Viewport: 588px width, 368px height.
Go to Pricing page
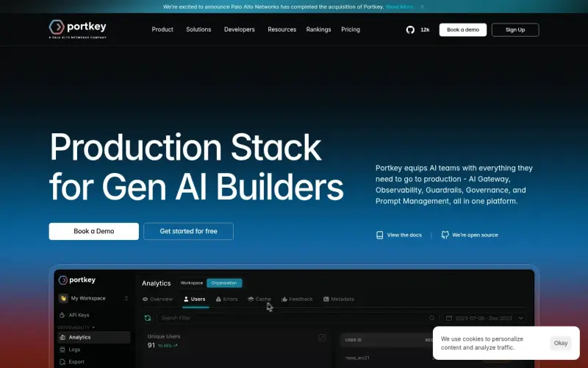[x=351, y=29]
